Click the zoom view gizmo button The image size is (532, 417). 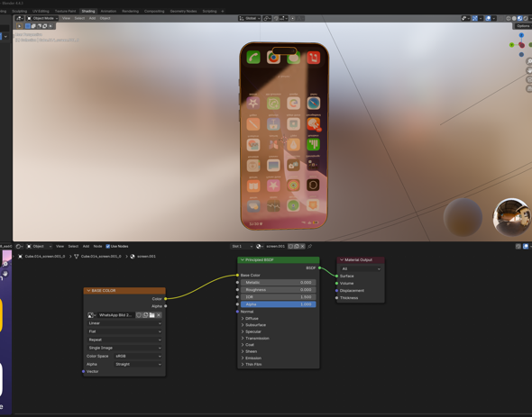click(x=529, y=61)
